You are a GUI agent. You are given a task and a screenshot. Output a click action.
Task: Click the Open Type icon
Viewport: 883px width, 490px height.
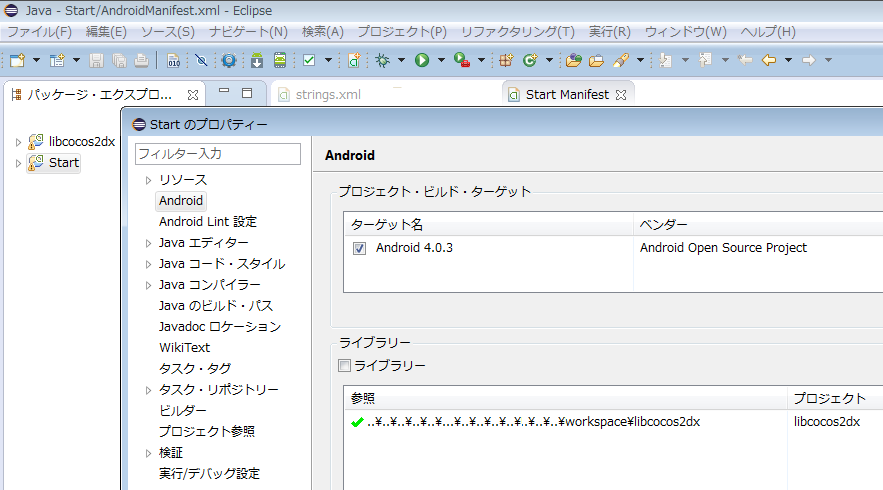(573, 60)
